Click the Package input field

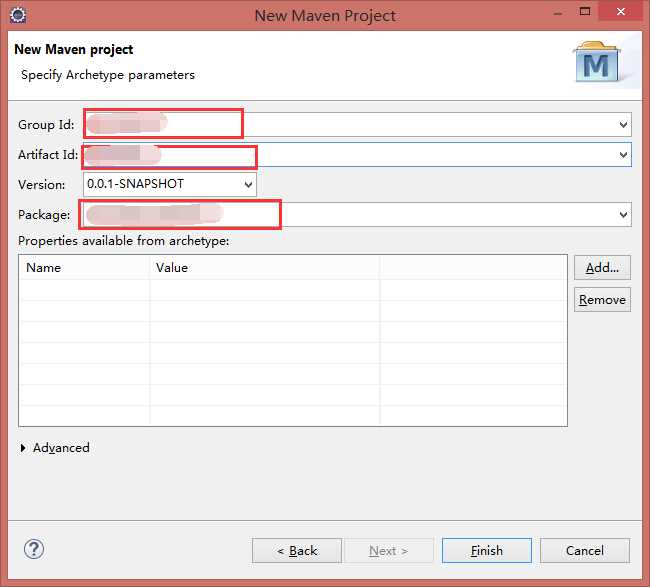357,215
